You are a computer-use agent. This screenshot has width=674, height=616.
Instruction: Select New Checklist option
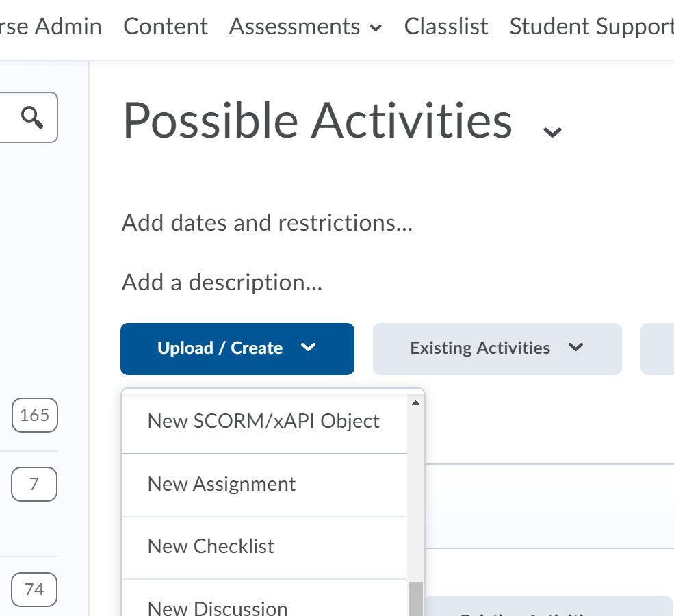pos(210,546)
